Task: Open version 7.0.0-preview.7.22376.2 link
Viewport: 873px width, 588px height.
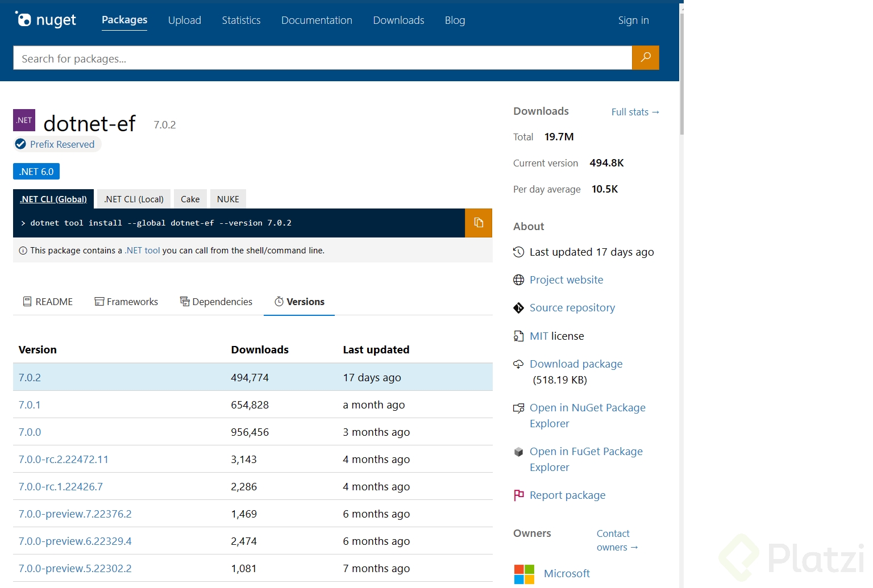Action: click(75, 514)
